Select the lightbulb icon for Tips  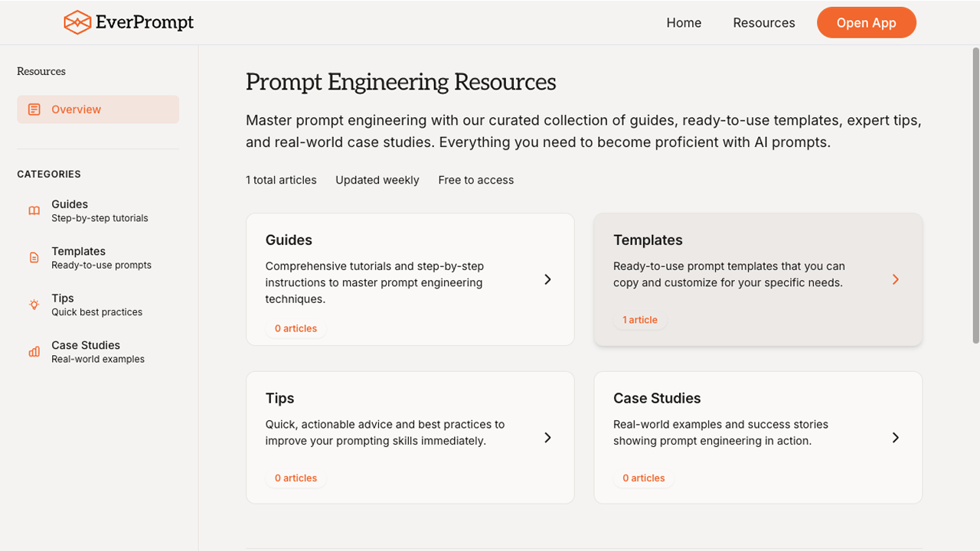[x=34, y=304]
